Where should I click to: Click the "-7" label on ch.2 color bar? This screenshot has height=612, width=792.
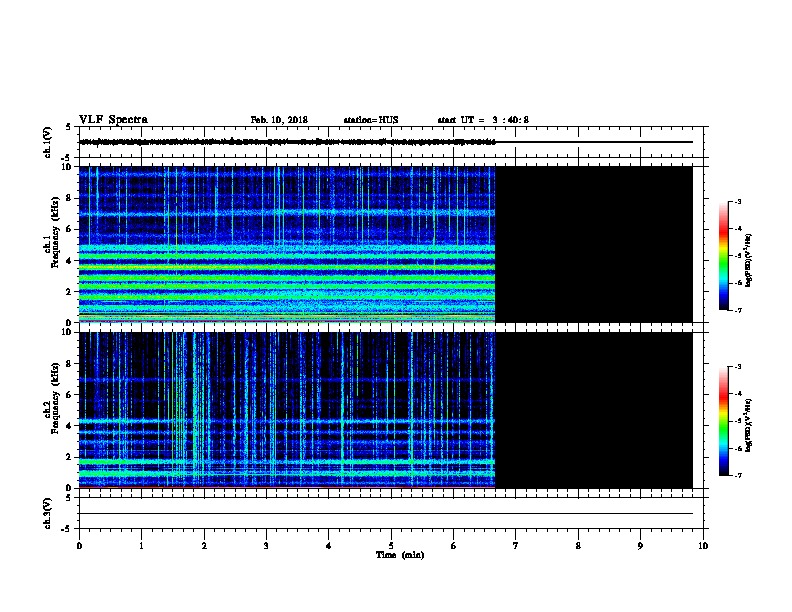coord(738,476)
